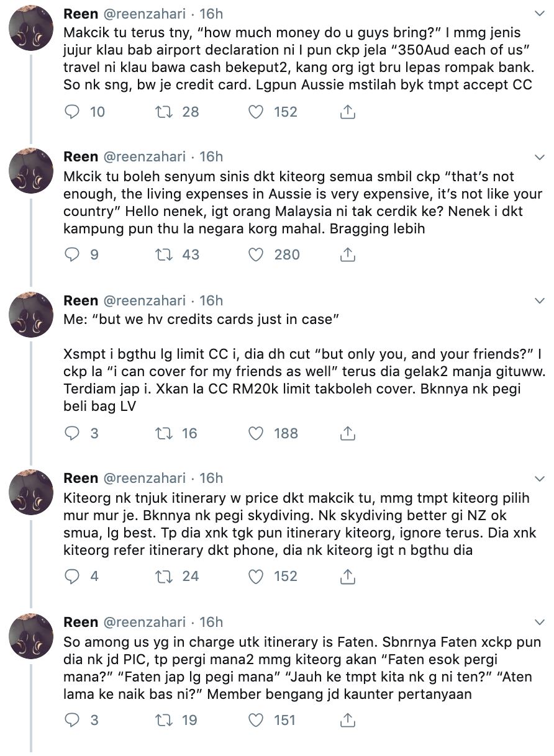554x756 pixels.
Task: Expand caret menu on 'Mkcik tu boleh senyum' tweet
Action: pos(539,157)
